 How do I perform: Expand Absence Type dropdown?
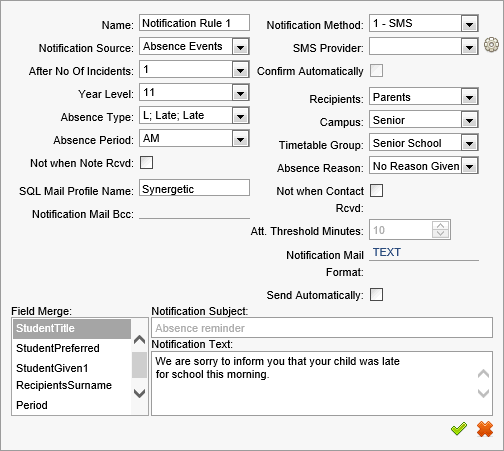pos(240,116)
